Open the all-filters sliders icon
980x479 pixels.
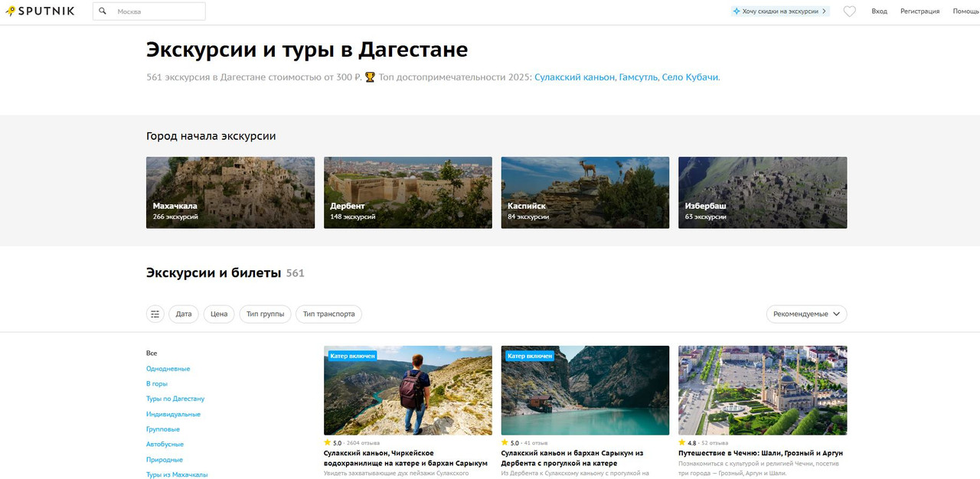[x=155, y=314]
